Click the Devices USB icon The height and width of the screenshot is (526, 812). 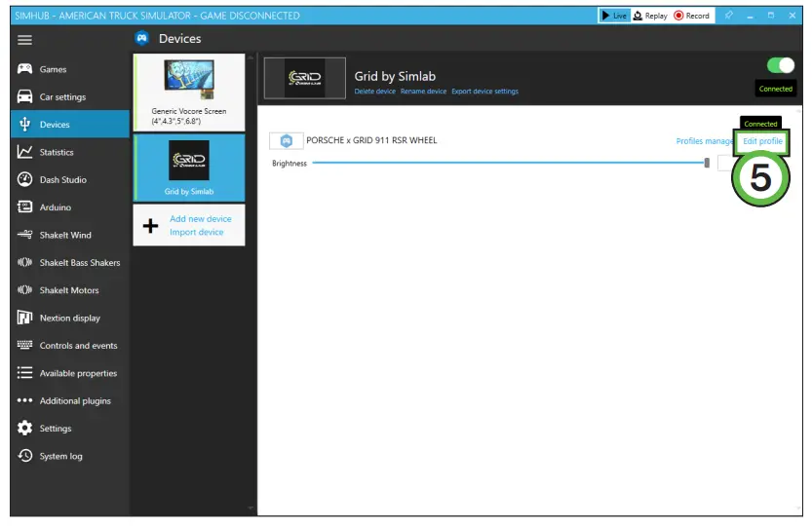[x=24, y=125]
